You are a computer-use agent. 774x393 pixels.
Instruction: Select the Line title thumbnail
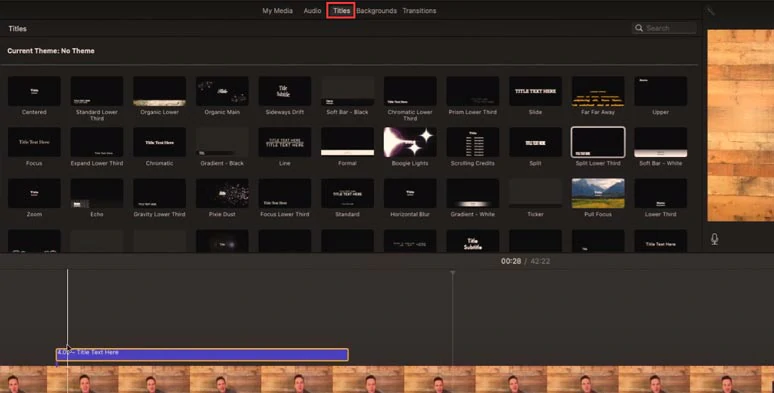click(x=285, y=142)
